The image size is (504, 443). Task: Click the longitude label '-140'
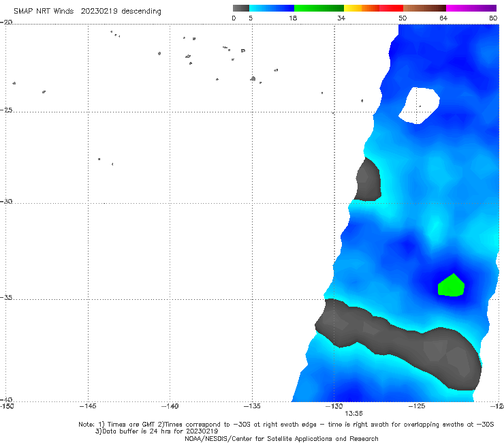pos(170,406)
